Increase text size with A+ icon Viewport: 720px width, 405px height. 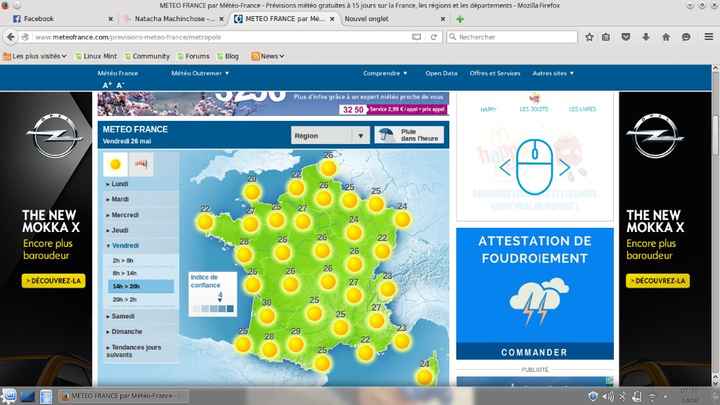tap(107, 85)
